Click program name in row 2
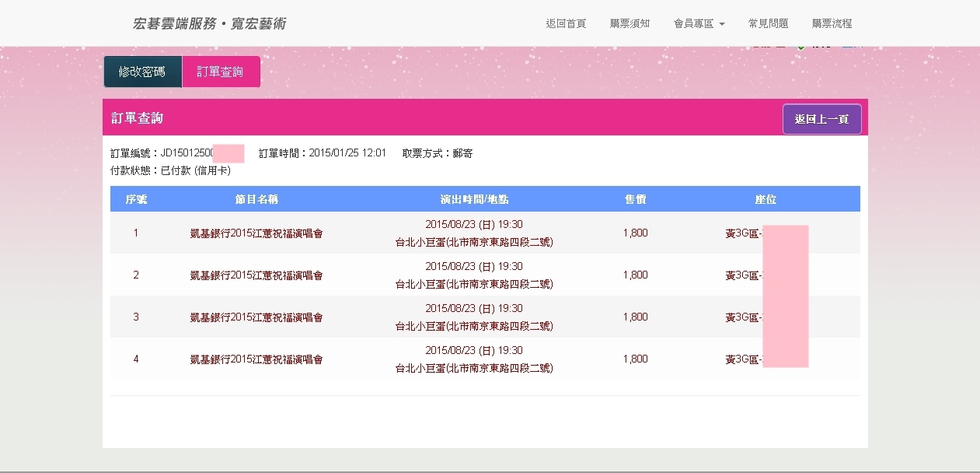 tap(256, 275)
